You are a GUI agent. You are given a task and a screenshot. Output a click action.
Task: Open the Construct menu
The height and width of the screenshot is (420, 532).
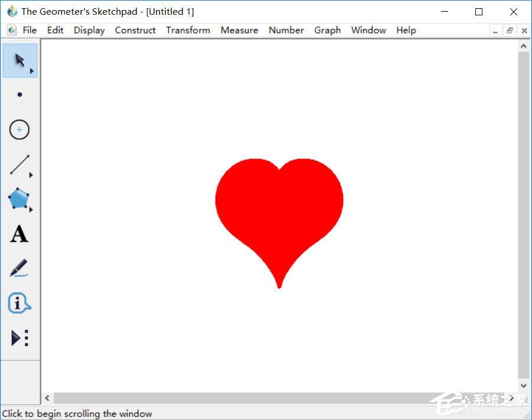point(135,30)
